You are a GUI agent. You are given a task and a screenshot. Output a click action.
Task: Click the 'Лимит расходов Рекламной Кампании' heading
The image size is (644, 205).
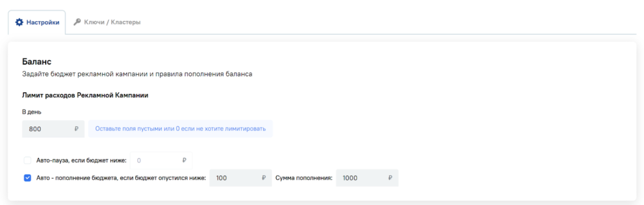point(85,96)
